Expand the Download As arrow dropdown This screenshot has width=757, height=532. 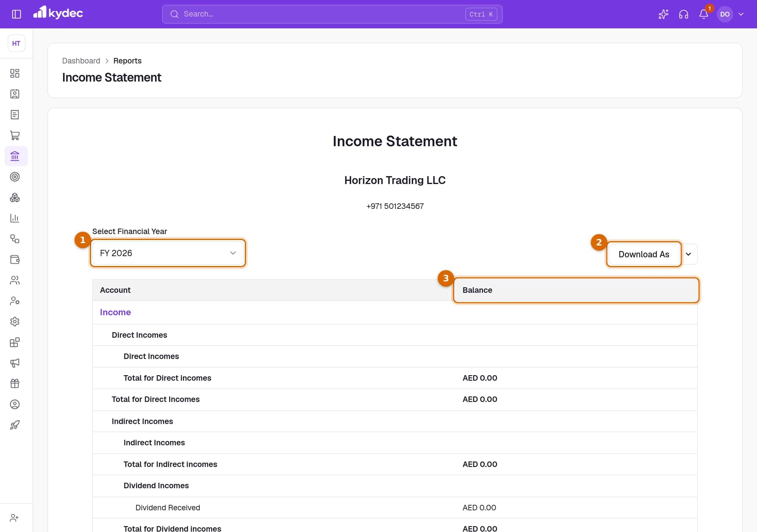click(688, 254)
